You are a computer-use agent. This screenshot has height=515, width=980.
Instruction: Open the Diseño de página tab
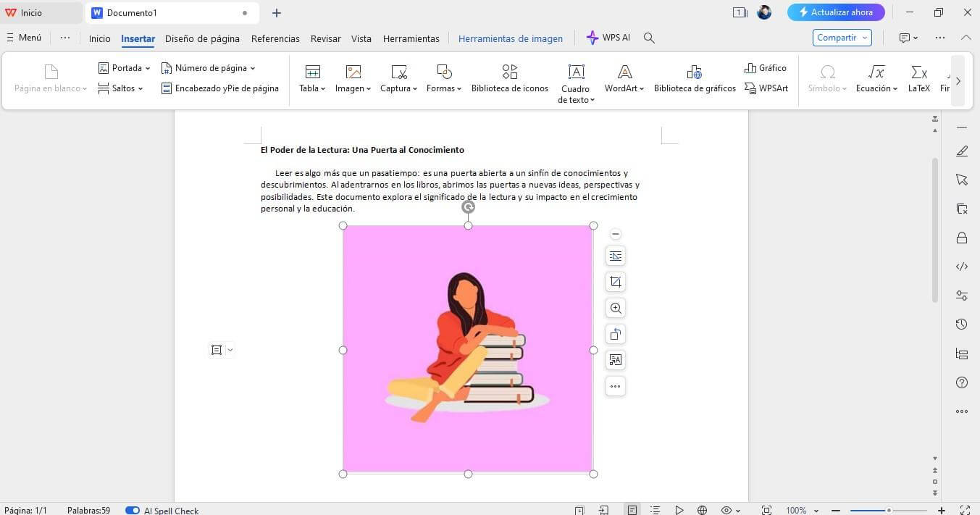(202, 38)
